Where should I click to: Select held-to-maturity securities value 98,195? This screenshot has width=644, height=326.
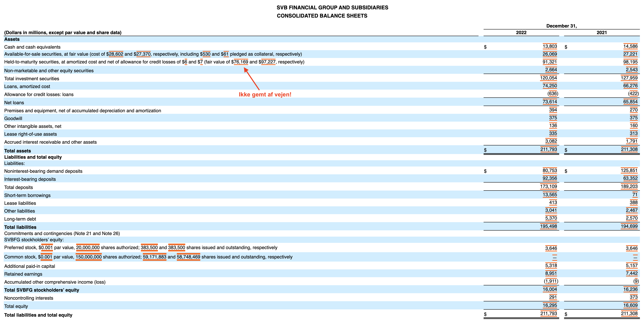(x=630, y=62)
